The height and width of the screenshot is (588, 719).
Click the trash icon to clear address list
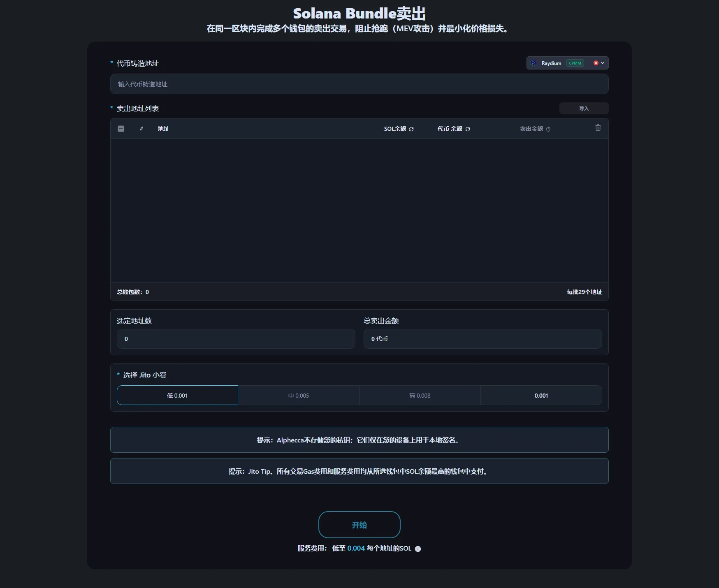click(x=598, y=128)
